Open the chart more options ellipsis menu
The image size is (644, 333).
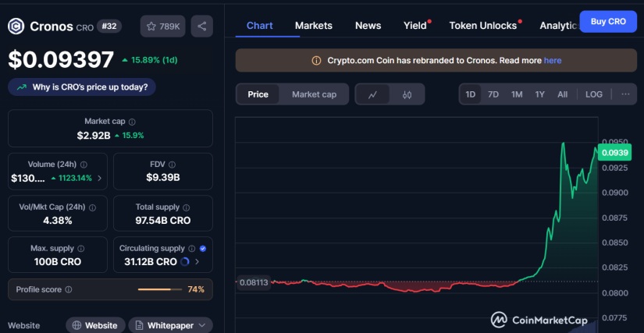pyautogui.click(x=625, y=94)
